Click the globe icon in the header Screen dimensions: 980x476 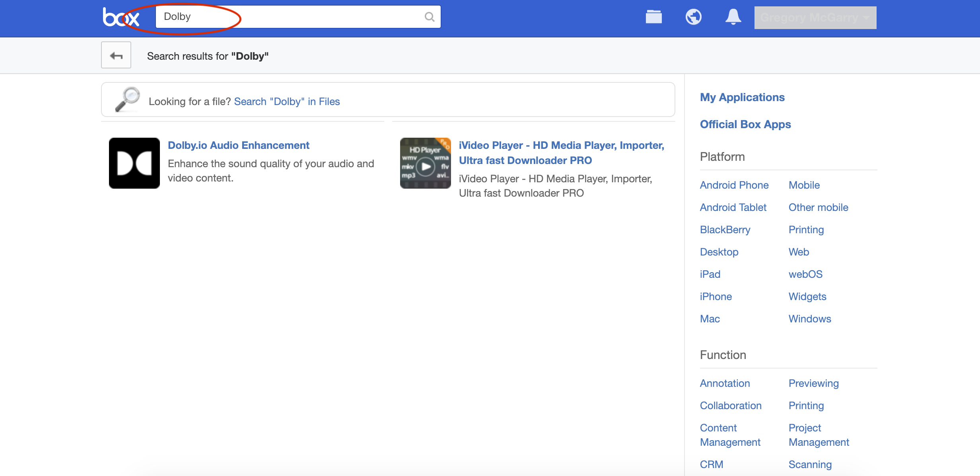click(x=693, y=17)
